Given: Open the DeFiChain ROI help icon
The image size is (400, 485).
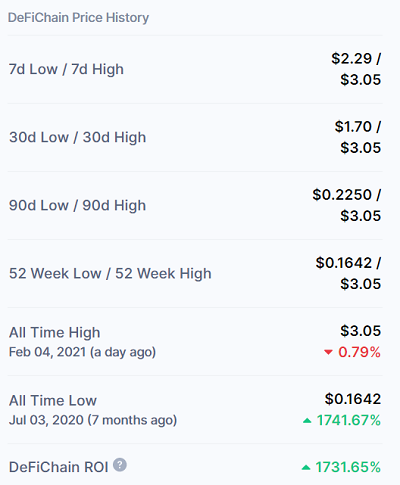Looking at the screenshot, I should coord(120,465).
